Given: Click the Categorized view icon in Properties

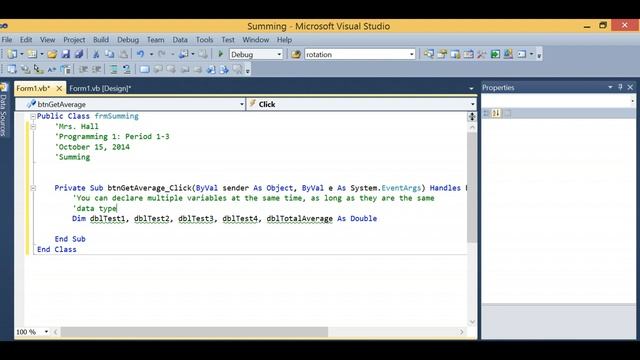Looking at the screenshot, I should pyautogui.click(x=487, y=113).
